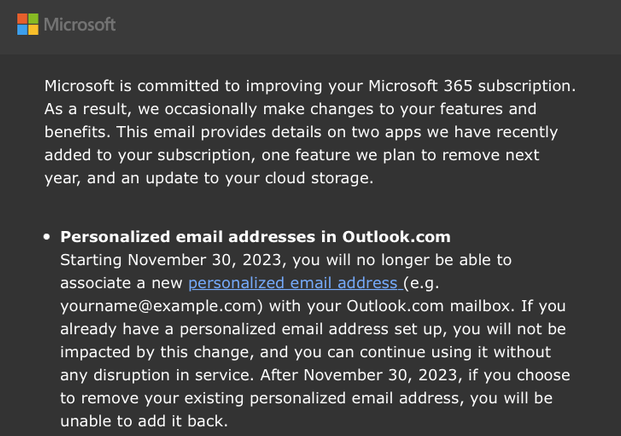Click the text one feature we plan to remove
The height and width of the screenshot is (436, 621).
pos(339,155)
